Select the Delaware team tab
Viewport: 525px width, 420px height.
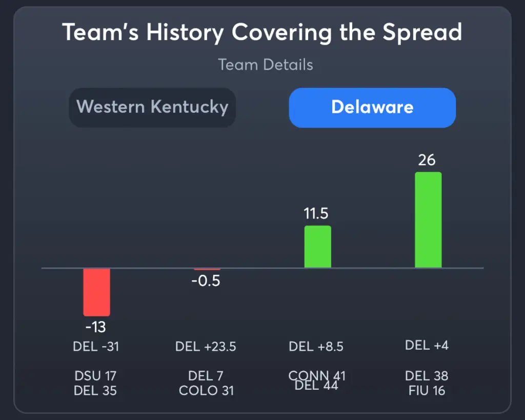(x=372, y=107)
